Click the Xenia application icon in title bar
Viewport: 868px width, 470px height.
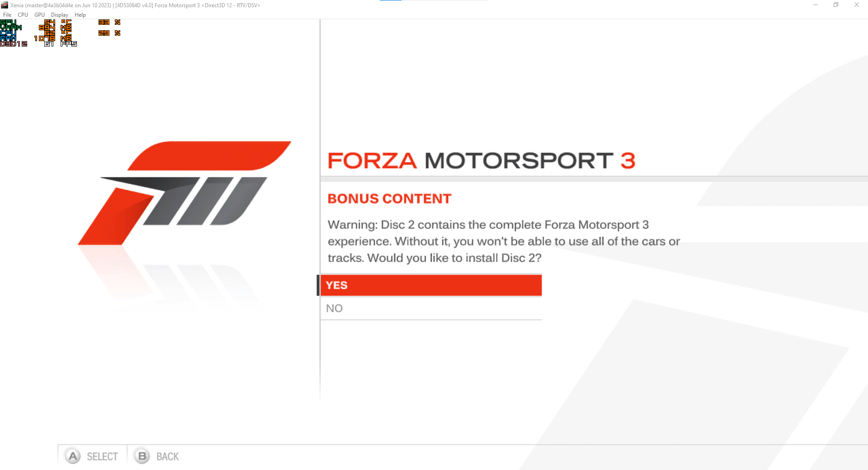(4, 5)
